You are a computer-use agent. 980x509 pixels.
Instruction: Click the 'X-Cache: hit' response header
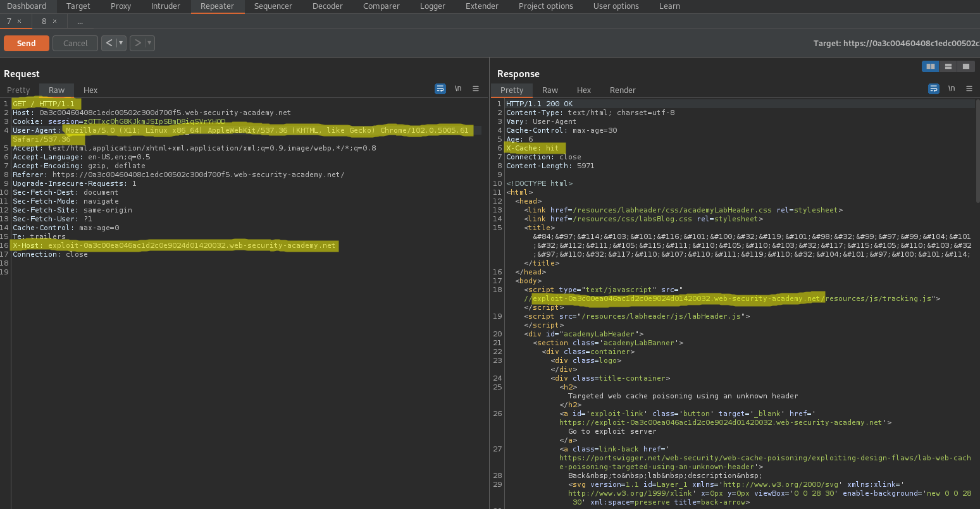(533, 148)
